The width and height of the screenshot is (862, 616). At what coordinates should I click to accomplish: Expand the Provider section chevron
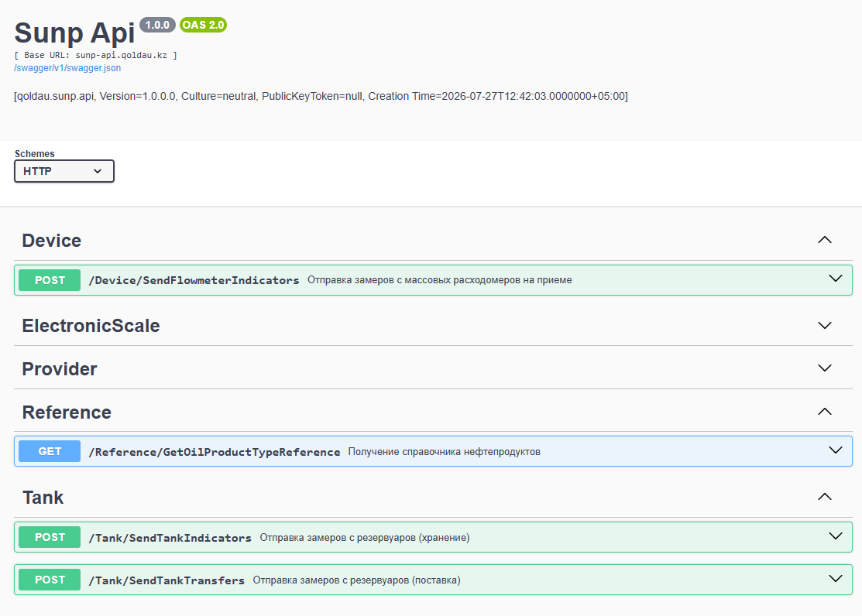coord(825,368)
